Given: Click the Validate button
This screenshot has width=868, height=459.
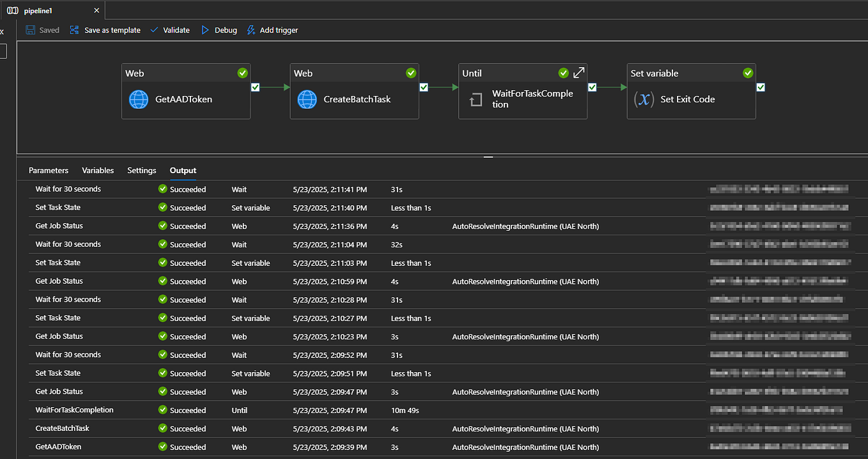Looking at the screenshot, I should (x=169, y=29).
